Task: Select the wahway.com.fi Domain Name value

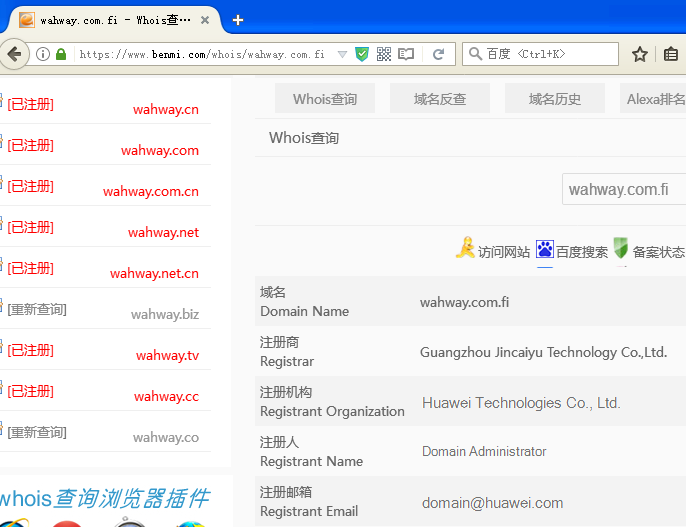Action: tap(464, 302)
